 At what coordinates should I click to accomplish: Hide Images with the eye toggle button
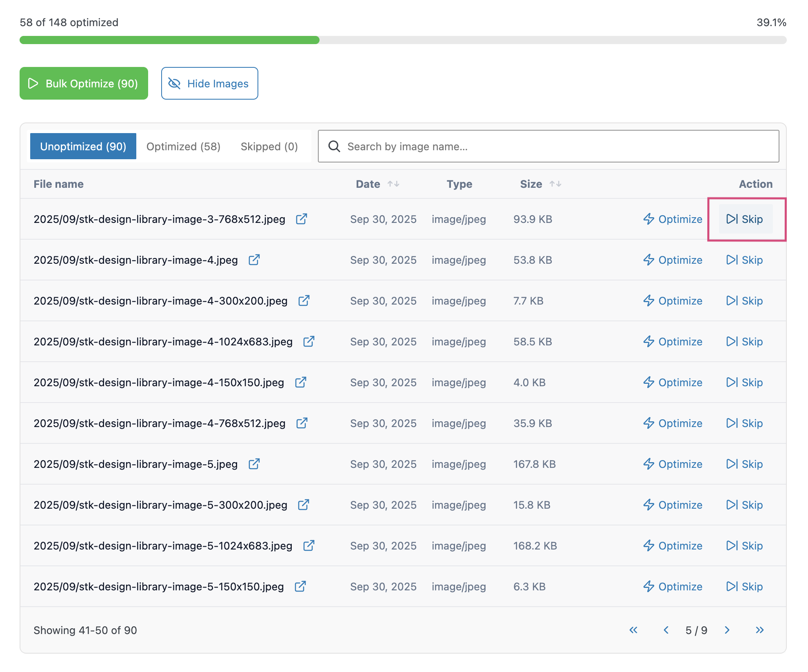coord(209,84)
